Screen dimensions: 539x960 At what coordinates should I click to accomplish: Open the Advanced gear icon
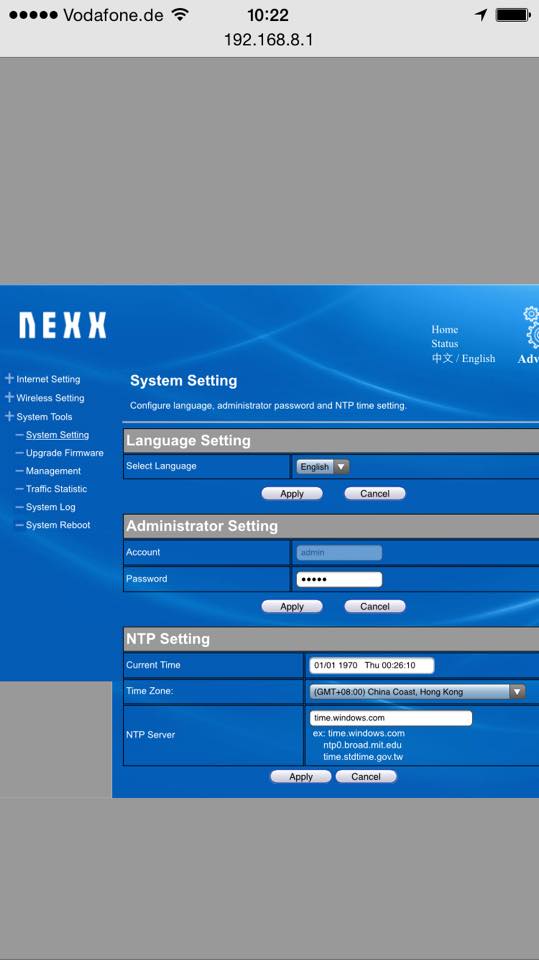531,328
